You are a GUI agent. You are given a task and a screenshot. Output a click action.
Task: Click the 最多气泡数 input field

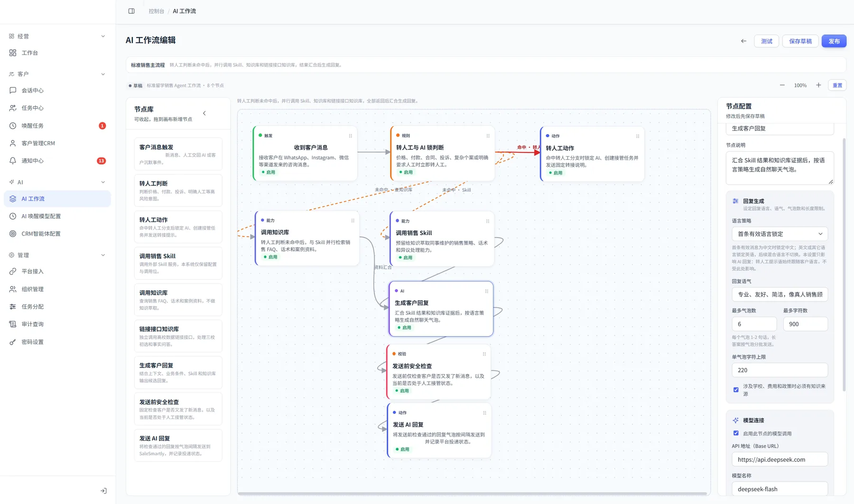tap(754, 324)
